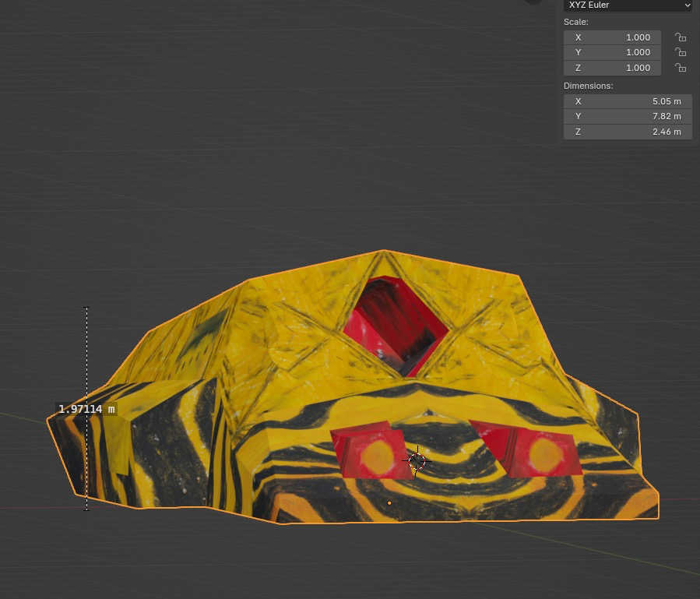The image size is (700, 599).
Task: Select the Scale X field showing 1.000
Action: (612, 37)
